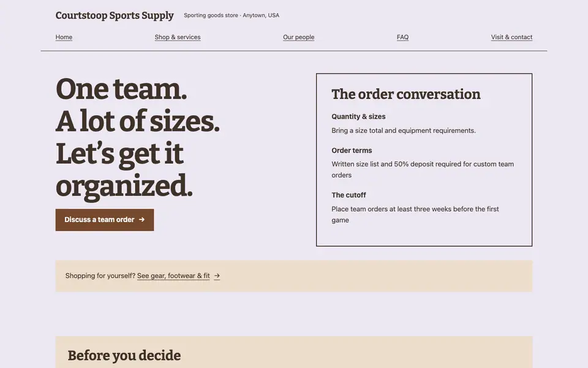This screenshot has width=588, height=368.
Task: Click Sporting goods store · Anytown, USA tagline
Action: coord(232,15)
